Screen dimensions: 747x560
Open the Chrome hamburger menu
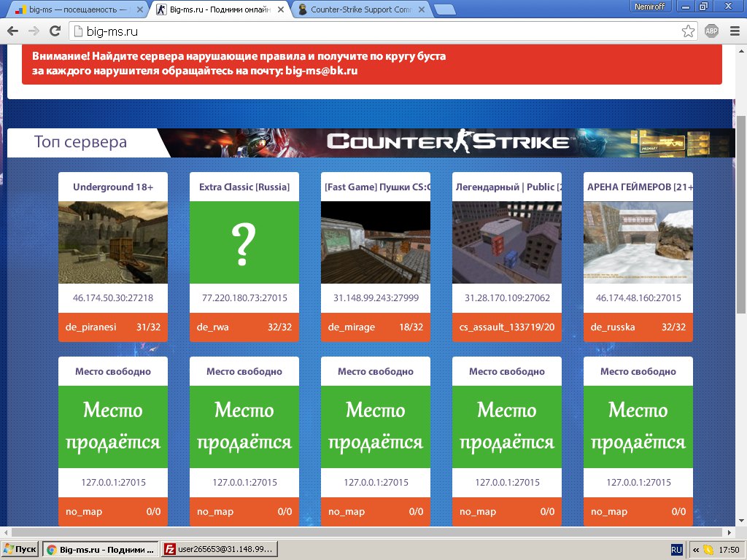(x=735, y=31)
